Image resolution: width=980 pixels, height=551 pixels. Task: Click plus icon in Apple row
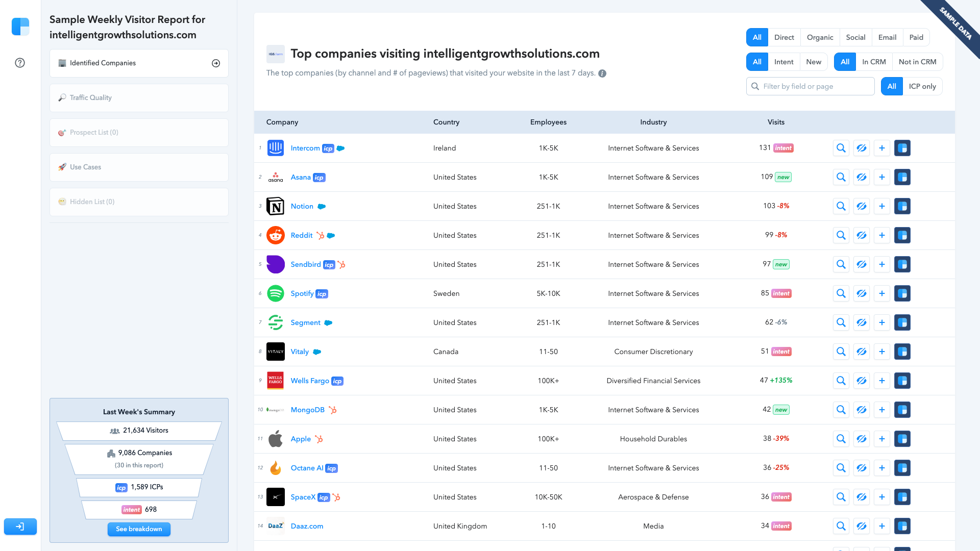pos(882,439)
